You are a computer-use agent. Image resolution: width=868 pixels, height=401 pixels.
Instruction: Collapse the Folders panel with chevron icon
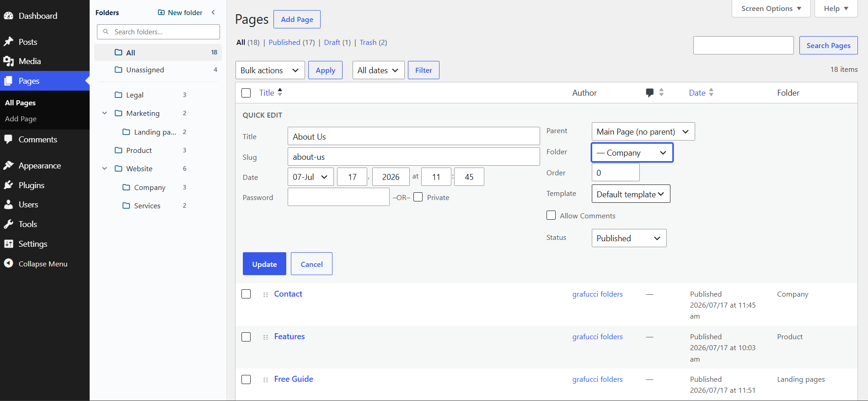tap(213, 12)
